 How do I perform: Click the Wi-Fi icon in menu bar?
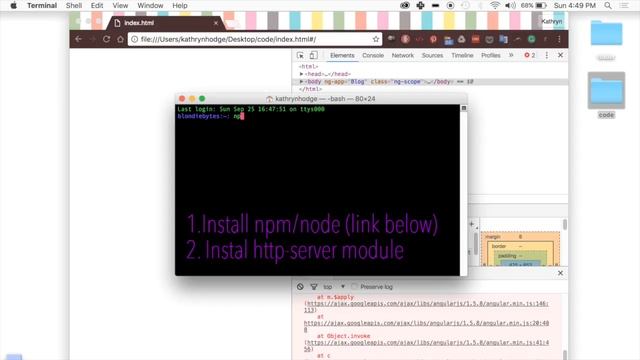point(495,6)
